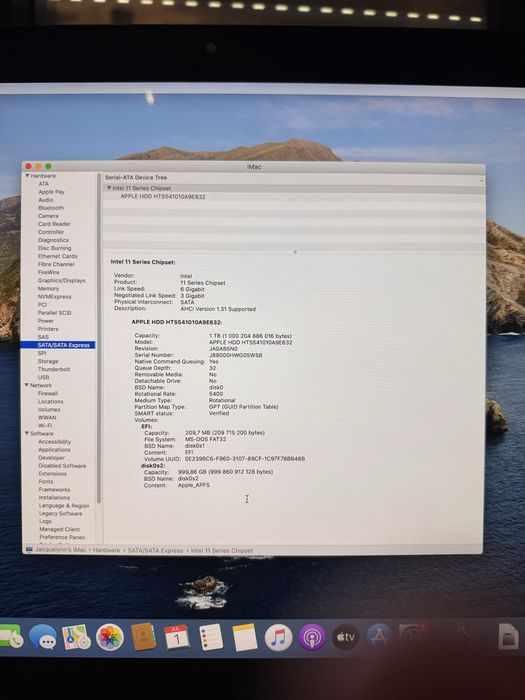The width and height of the screenshot is (525, 700).
Task: Open the Photos app in Dock
Action: pos(110,637)
